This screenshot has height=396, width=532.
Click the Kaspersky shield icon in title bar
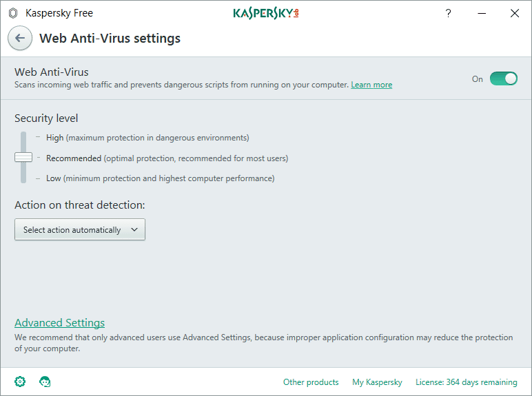click(13, 13)
